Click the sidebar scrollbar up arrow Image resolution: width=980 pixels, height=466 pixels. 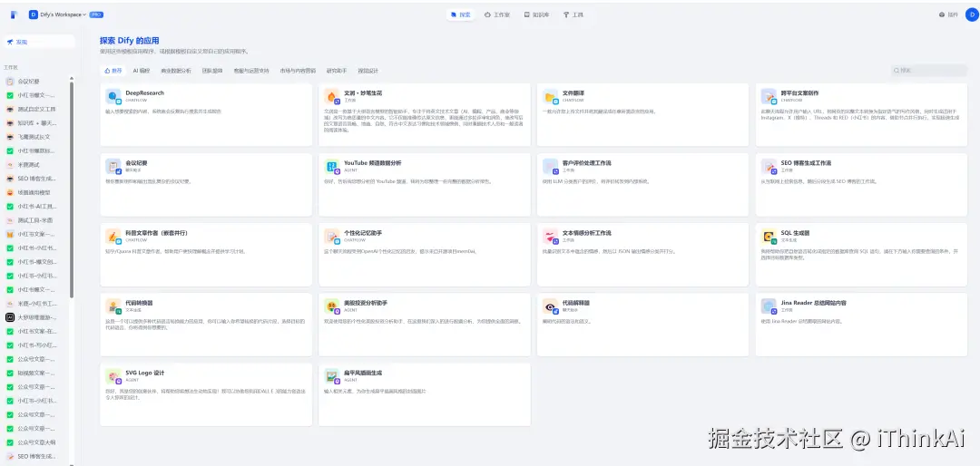[x=72, y=79]
